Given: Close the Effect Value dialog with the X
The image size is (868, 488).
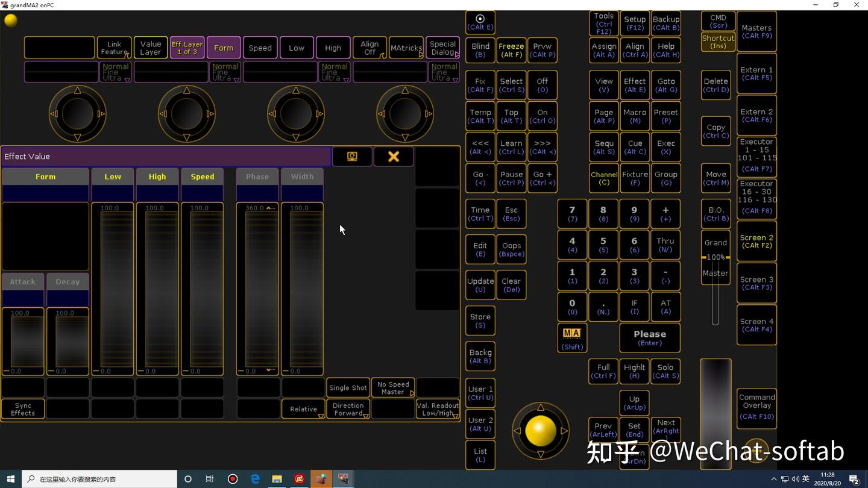Looking at the screenshot, I should [x=394, y=157].
